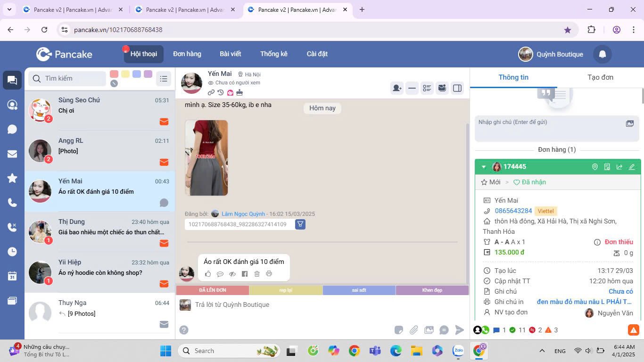The height and width of the screenshot is (362, 644).
Task: Hide the comment using the crossed-eye icon
Action: [x=232, y=274]
